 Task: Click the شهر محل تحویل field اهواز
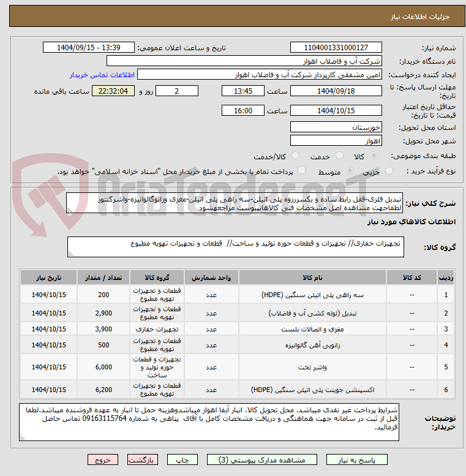(x=336, y=141)
